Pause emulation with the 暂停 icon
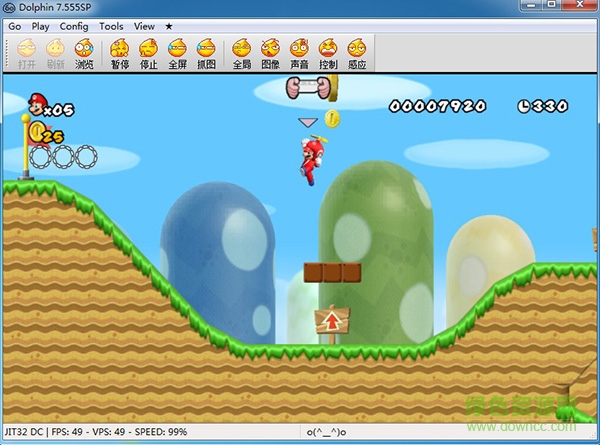The width and height of the screenshot is (600, 445). coord(120,53)
